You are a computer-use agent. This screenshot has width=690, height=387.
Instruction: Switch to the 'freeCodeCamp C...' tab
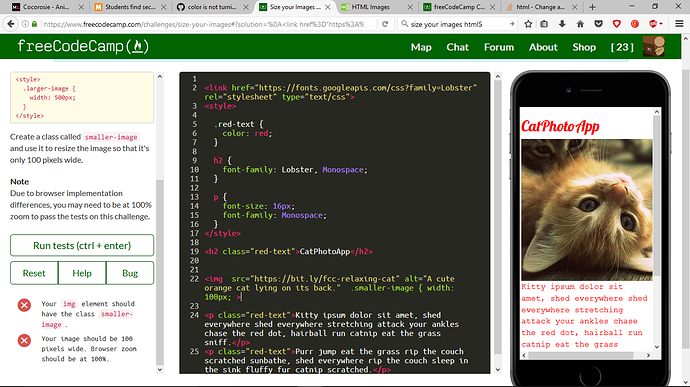(x=459, y=7)
